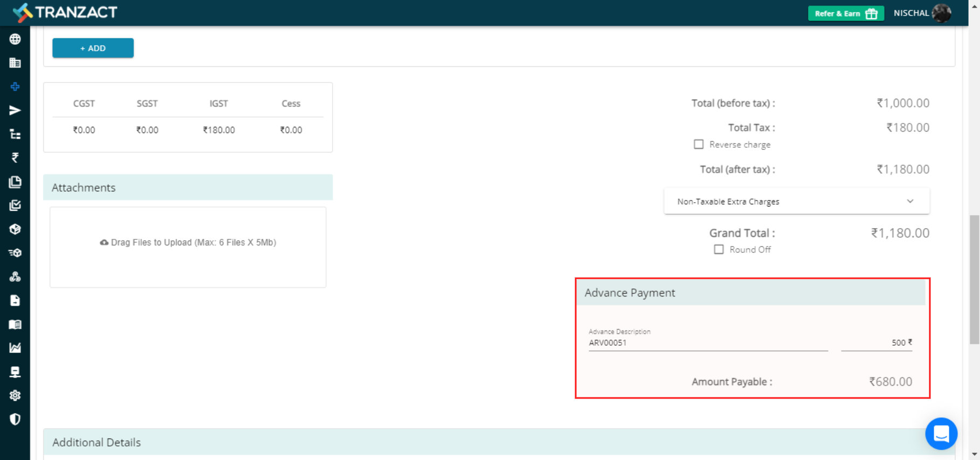Open the paper plane send icon

coord(15,111)
